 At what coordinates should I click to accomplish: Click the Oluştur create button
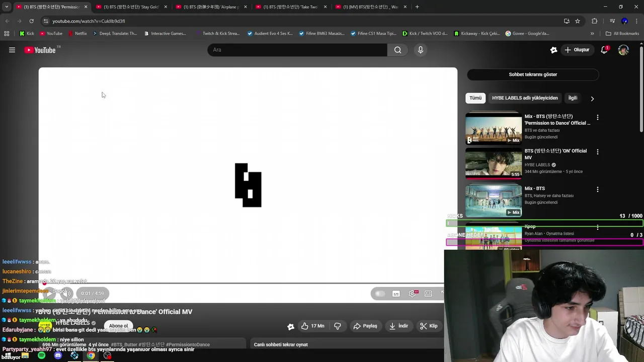[577, 50]
